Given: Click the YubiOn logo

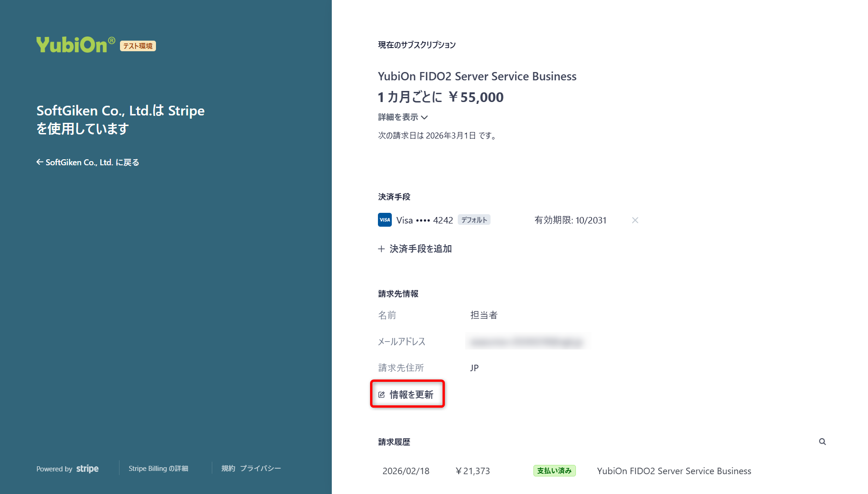Looking at the screenshot, I should (74, 45).
